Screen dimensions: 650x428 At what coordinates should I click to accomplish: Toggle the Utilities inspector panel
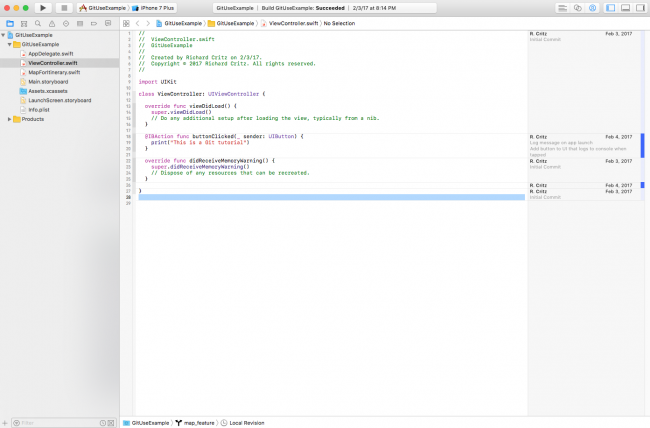[640, 8]
